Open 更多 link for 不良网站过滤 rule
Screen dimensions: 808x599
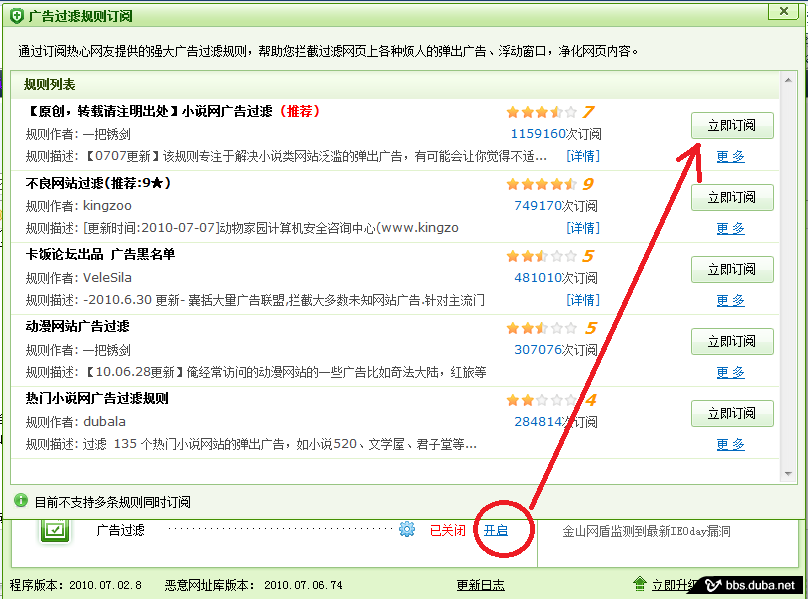tap(731, 228)
